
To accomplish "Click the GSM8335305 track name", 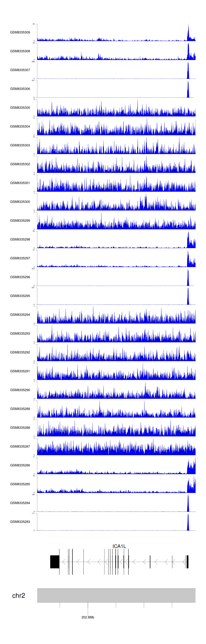I will (20, 108).
